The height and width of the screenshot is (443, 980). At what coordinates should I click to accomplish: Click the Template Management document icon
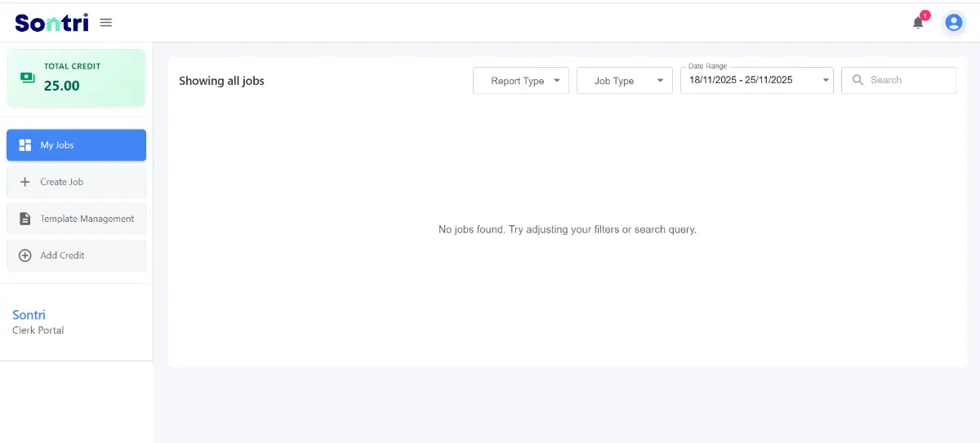[x=25, y=219]
